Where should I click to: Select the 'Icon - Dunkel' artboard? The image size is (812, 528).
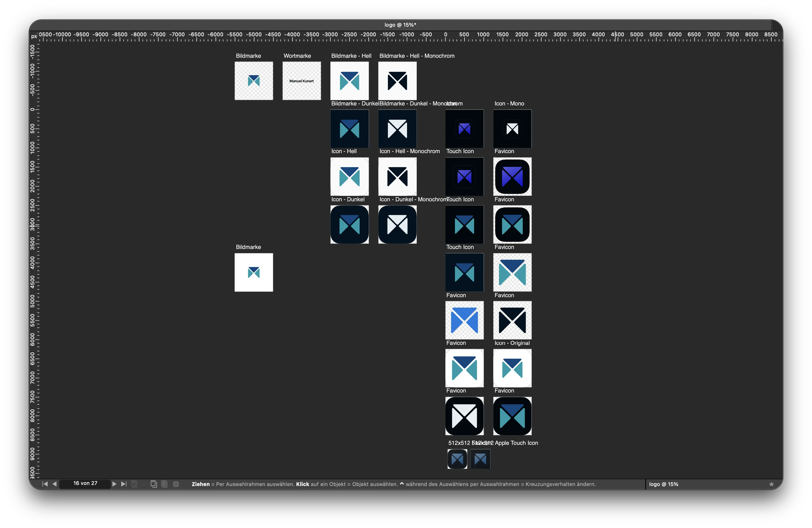pos(349,224)
